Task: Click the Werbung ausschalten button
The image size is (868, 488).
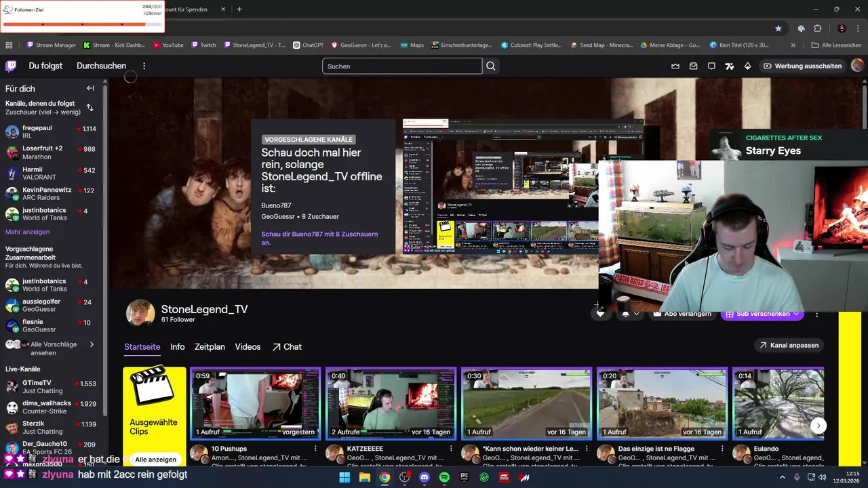Action: pyautogui.click(x=802, y=66)
